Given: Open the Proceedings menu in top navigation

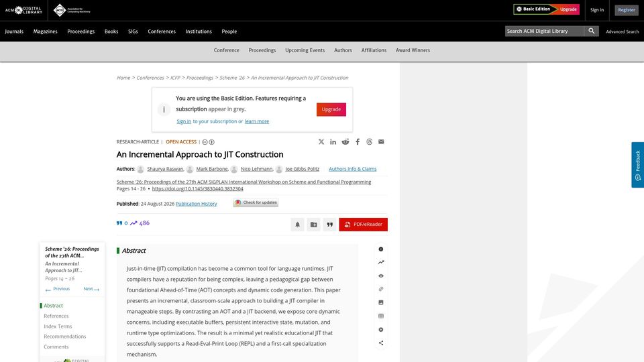Looking at the screenshot, I should [81, 32].
